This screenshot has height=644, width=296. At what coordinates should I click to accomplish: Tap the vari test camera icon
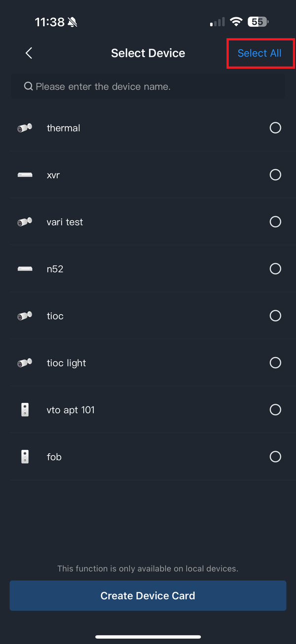[25, 222]
